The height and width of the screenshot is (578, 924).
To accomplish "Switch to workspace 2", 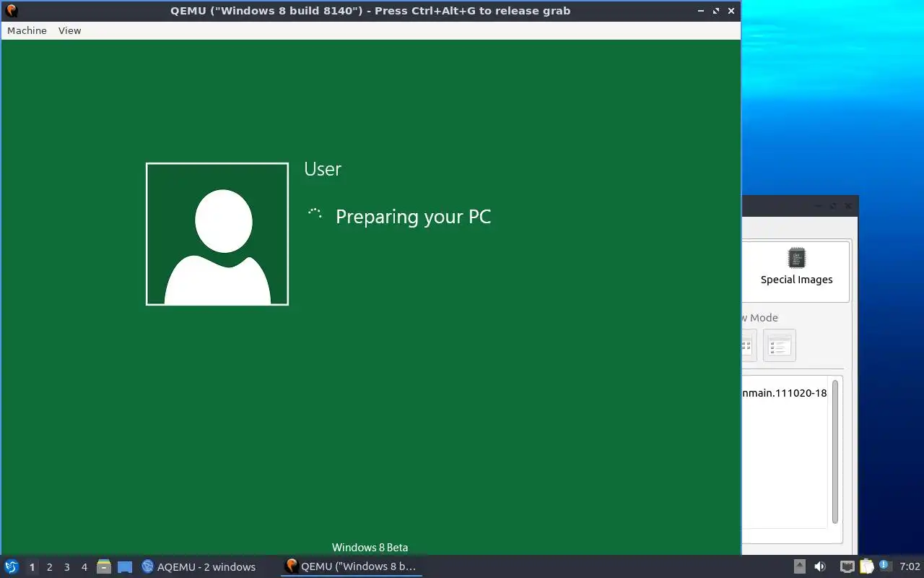I will 49,567.
